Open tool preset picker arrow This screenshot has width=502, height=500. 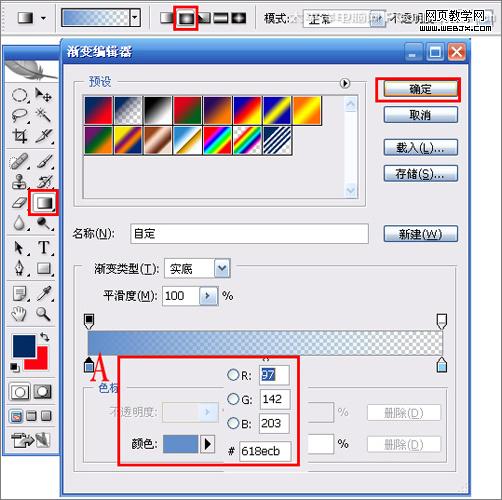(x=43, y=18)
